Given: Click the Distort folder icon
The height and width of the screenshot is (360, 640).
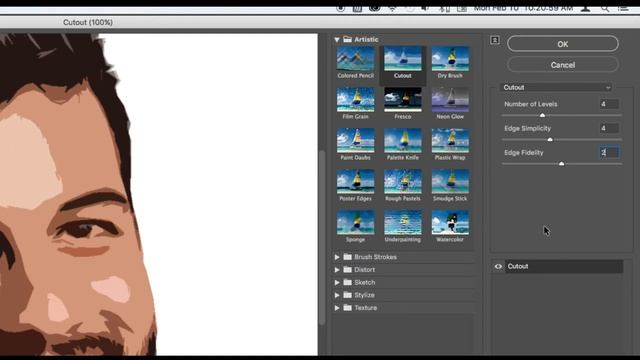Looking at the screenshot, I should click(x=348, y=269).
